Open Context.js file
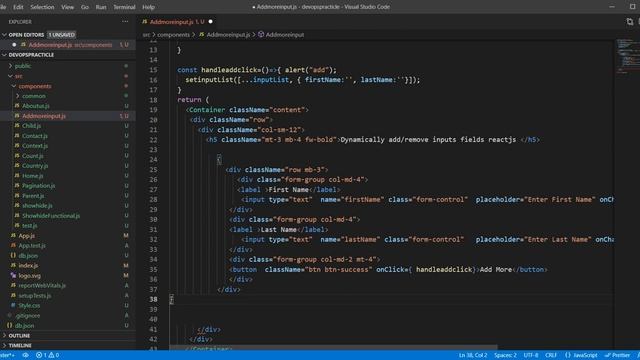640x360 pixels. 35,146
